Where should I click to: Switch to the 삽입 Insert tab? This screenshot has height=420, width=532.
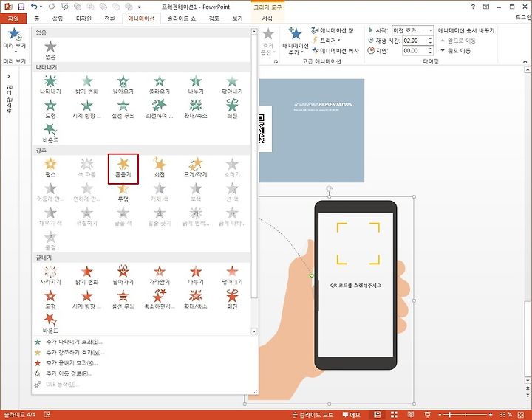pos(58,18)
